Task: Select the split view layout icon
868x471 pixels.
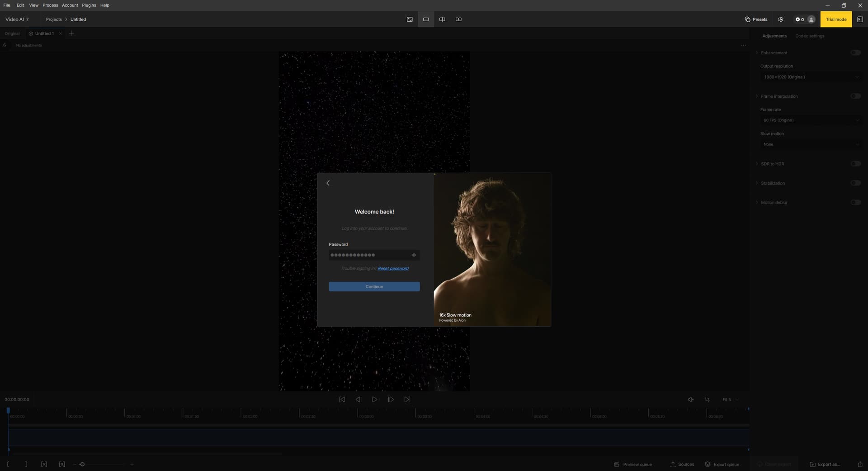Action: pyautogui.click(x=442, y=19)
